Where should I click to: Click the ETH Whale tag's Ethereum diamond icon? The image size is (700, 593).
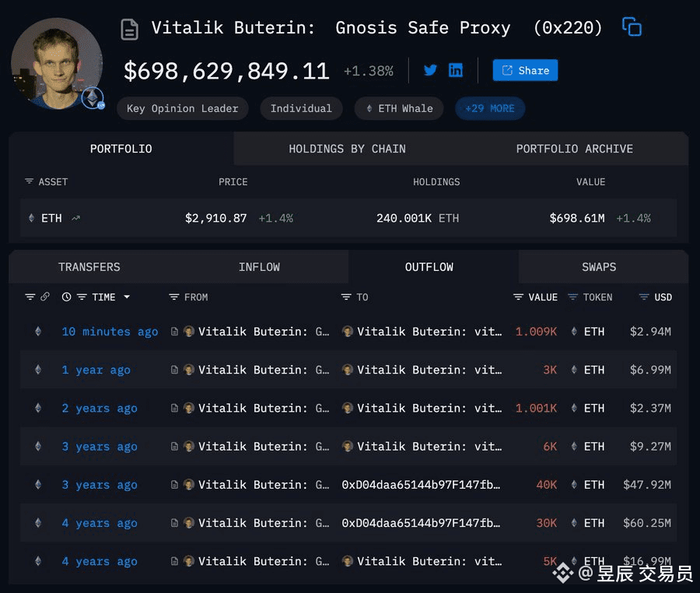point(369,108)
